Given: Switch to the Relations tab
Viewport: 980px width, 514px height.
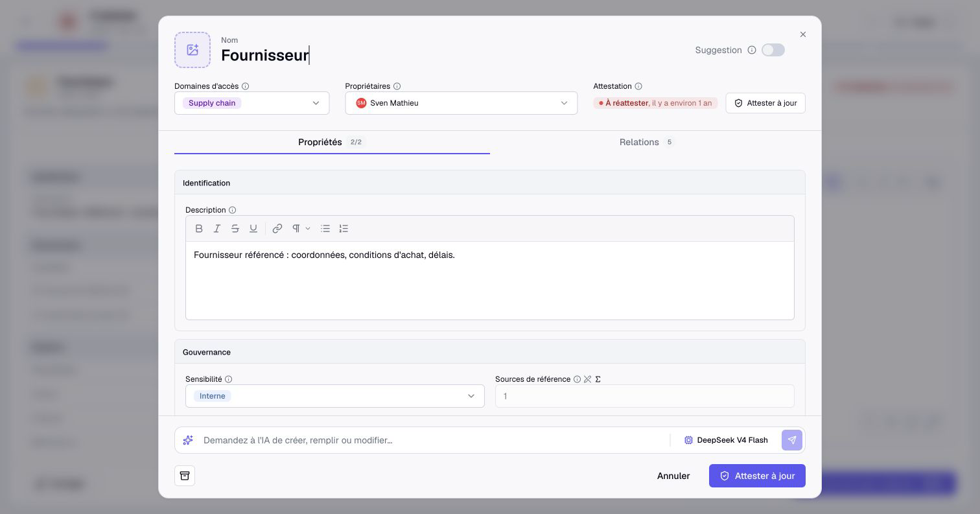Looking at the screenshot, I should (647, 142).
